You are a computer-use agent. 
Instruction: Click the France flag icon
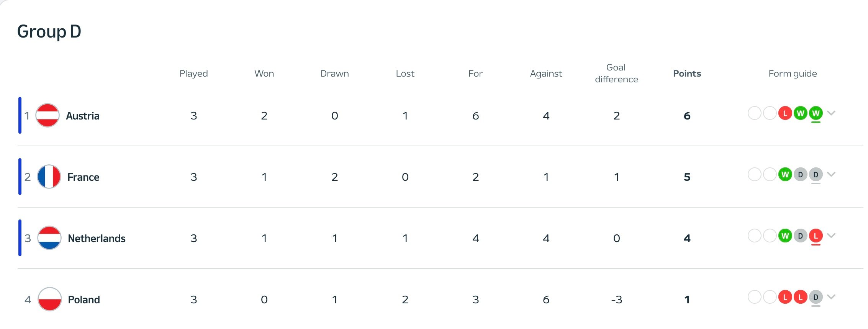(49, 177)
